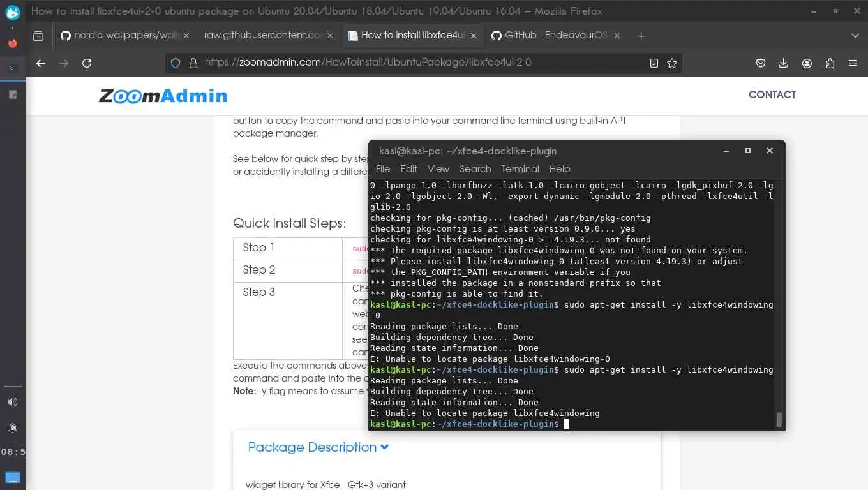Viewport: 868px width, 490px height.
Task: Open the CONTACT link
Action: pyautogui.click(x=772, y=94)
